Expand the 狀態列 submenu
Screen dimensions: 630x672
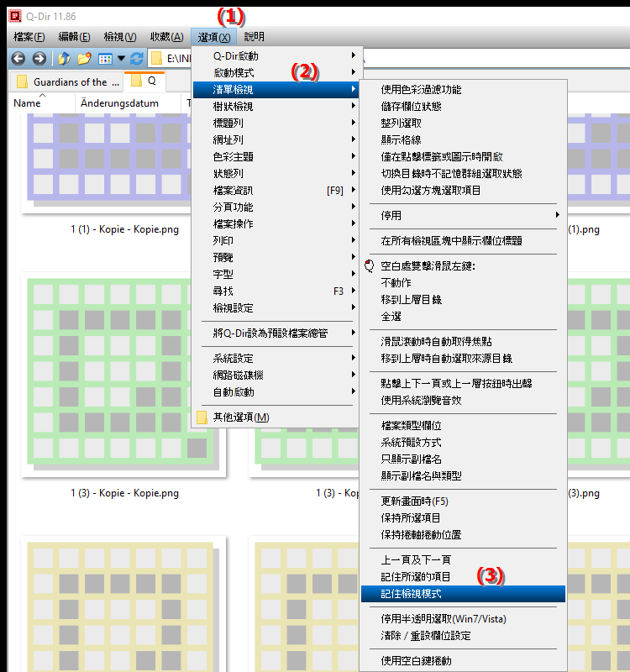click(x=276, y=173)
